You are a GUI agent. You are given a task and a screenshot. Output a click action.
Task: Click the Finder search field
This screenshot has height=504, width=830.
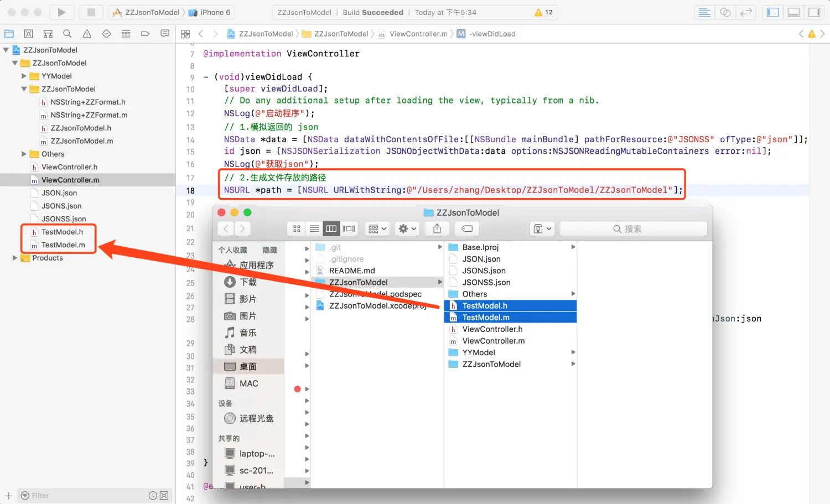pos(633,228)
